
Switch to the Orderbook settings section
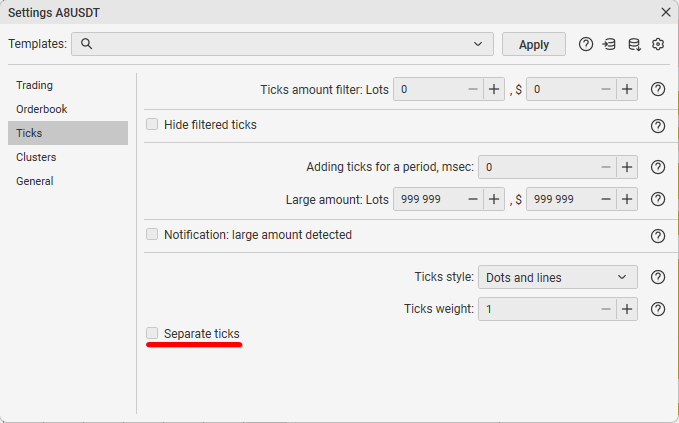pyautogui.click(x=42, y=109)
